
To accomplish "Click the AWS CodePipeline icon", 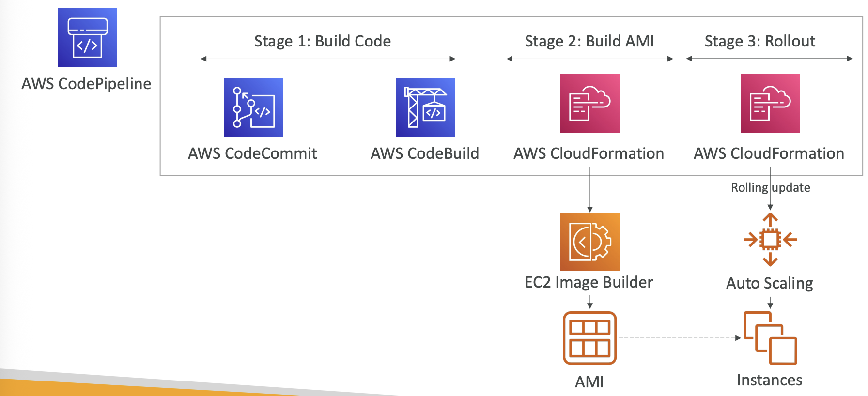I will [x=87, y=37].
